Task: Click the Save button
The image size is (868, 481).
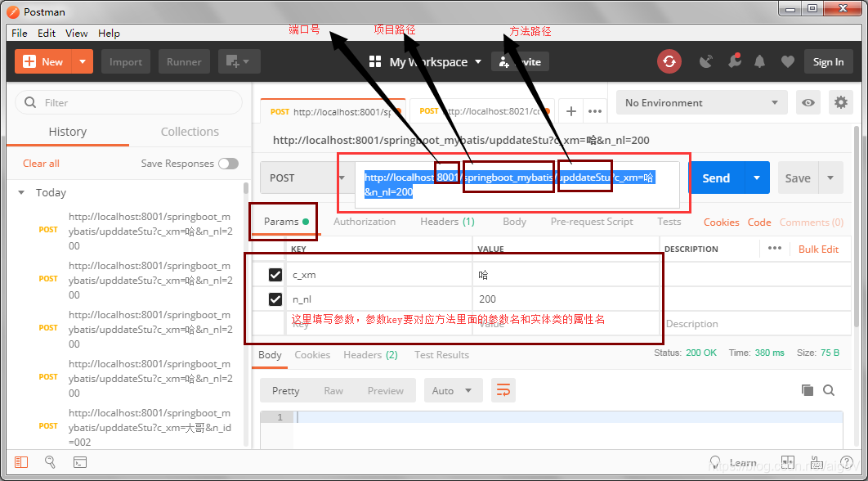Action: pos(798,178)
